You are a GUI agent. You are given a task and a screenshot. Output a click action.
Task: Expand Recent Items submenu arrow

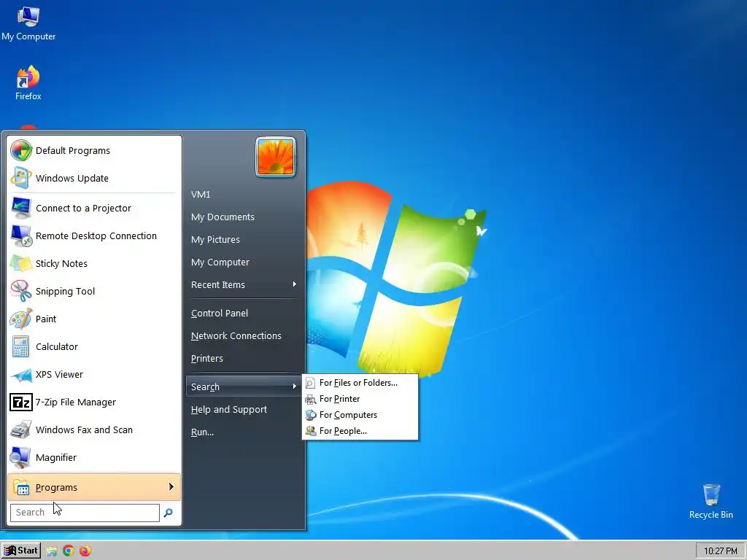point(295,284)
